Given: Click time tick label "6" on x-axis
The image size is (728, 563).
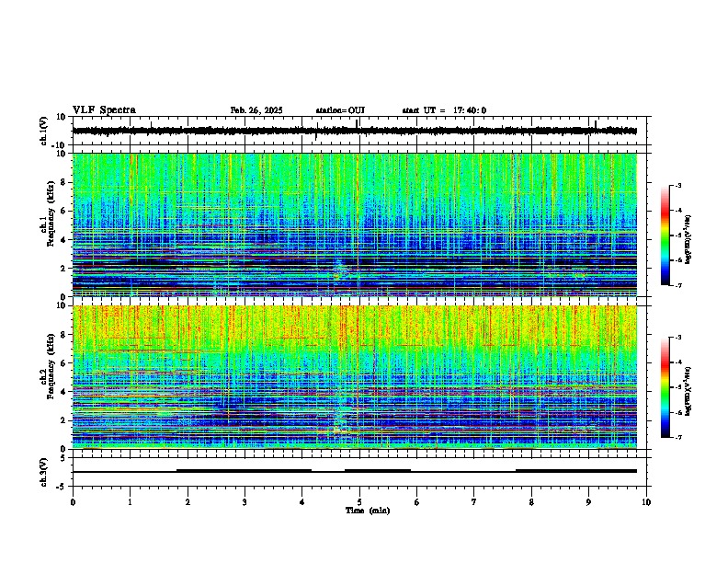Looking at the screenshot, I should pos(417,502).
